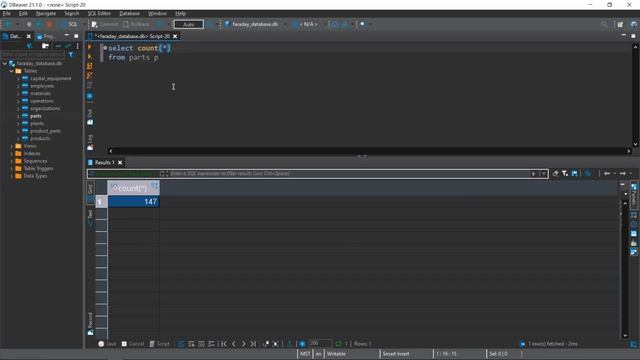Image resolution: width=640 pixels, height=360 pixels.
Task: Click the clear filter eraser icon
Action: (555, 173)
